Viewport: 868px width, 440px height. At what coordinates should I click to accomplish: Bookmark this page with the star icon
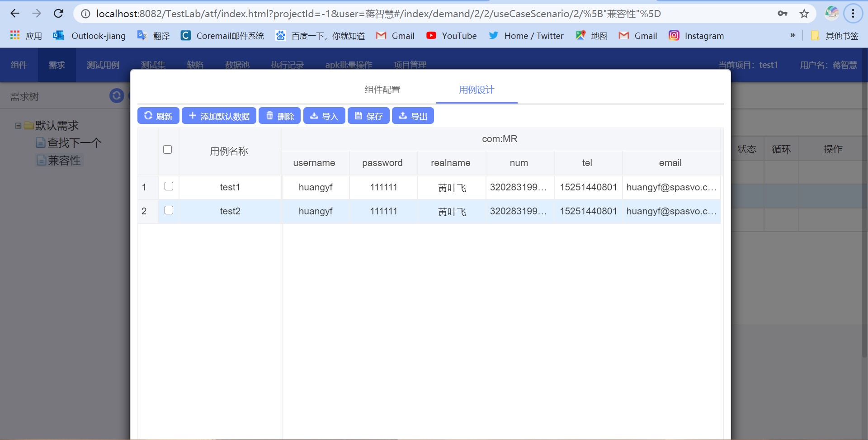804,14
